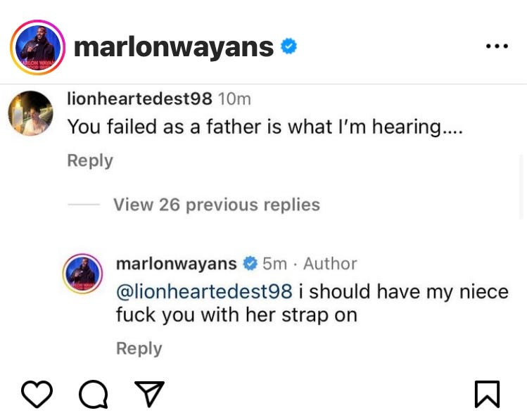Image resolution: width=527 pixels, height=420 pixels.
Task: Click the marlonwayans username in the reply
Action: [177, 263]
